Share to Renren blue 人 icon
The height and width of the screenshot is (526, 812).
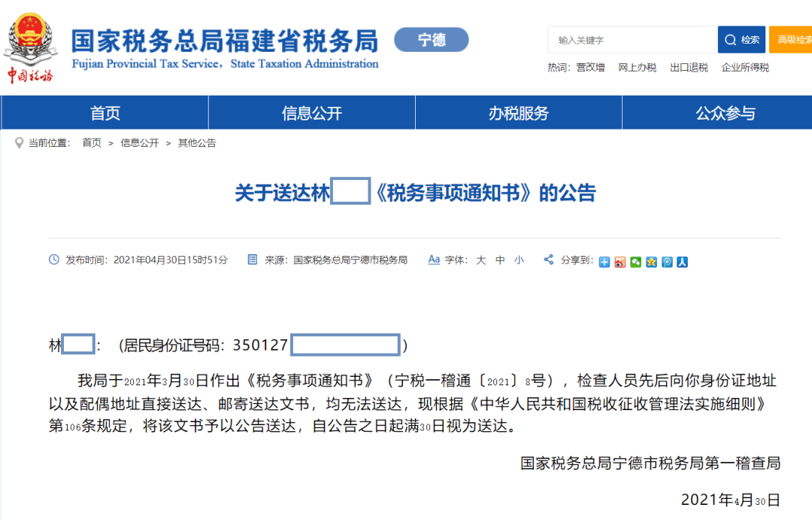(x=683, y=262)
